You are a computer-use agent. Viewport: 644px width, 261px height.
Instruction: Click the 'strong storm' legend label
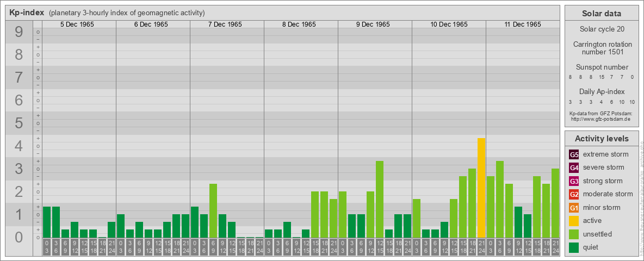(603, 181)
